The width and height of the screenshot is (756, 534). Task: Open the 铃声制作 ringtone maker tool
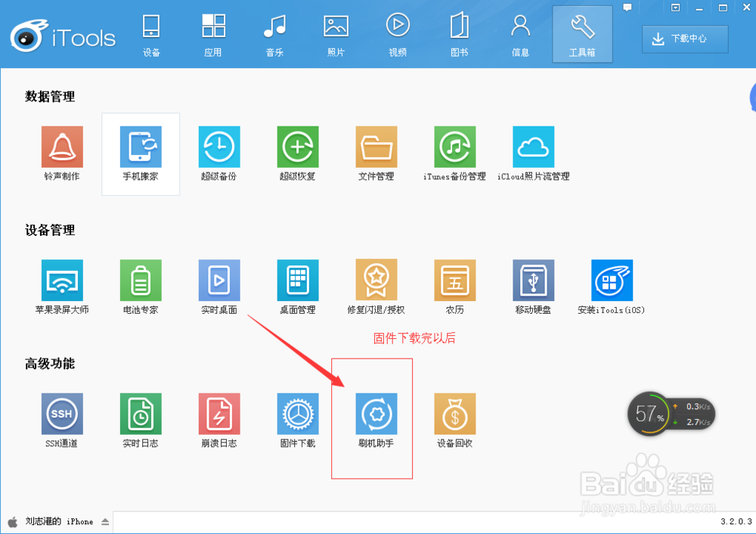(62, 147)
